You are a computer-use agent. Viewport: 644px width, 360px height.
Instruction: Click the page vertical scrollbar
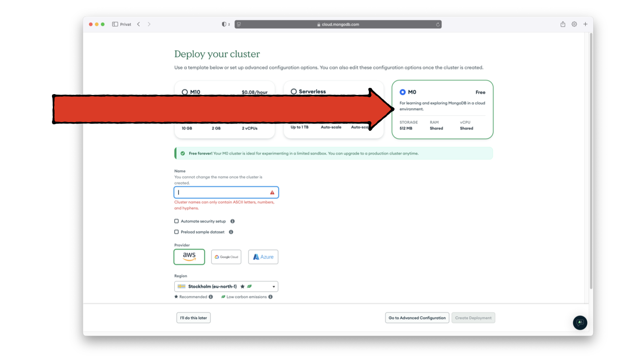tap(591, 162)
